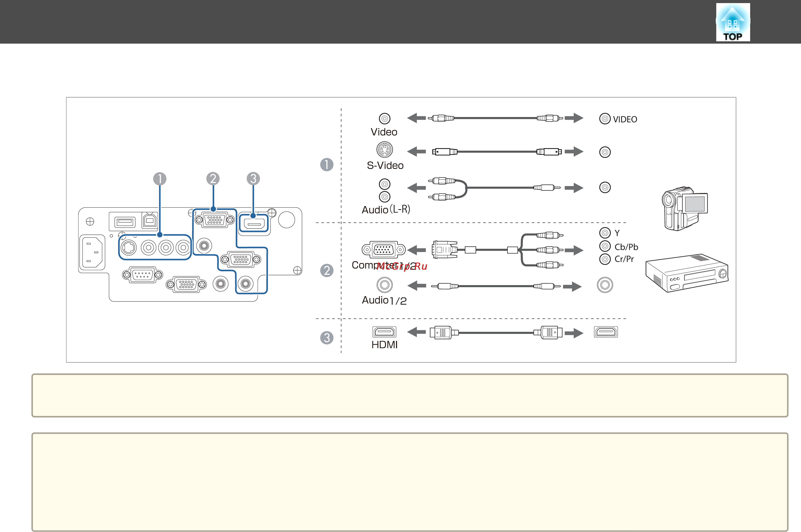Click the Computer1/2 VGA port icon
The width and height of the screenshot is (801, 532).
(384, 250)
